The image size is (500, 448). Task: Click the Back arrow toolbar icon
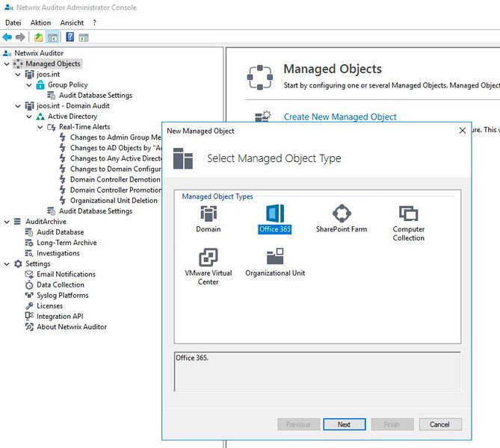(7, 37)
